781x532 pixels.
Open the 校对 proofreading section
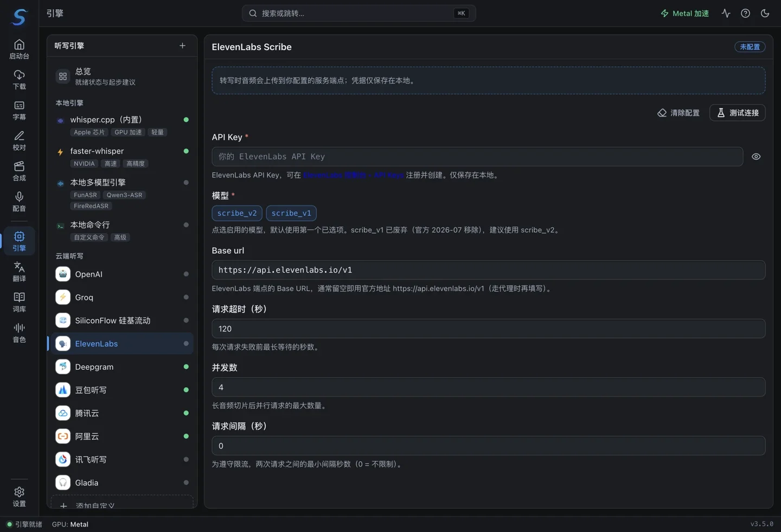(x=19, y=140)
